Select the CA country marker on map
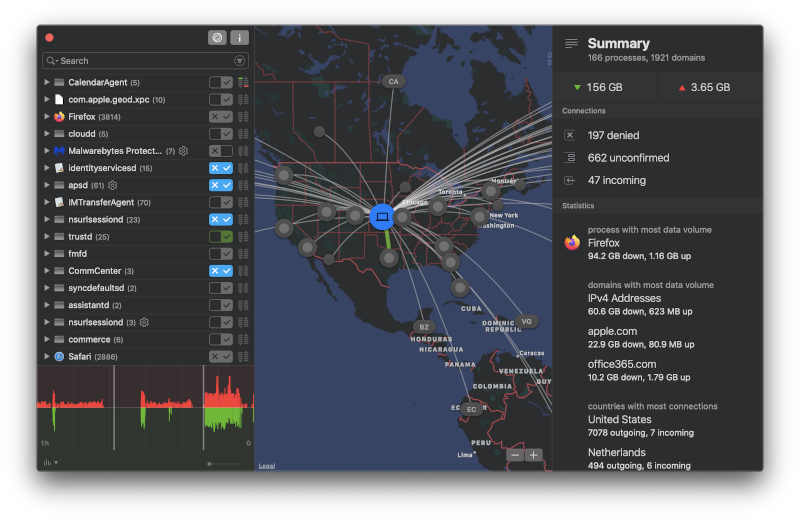 393,81
